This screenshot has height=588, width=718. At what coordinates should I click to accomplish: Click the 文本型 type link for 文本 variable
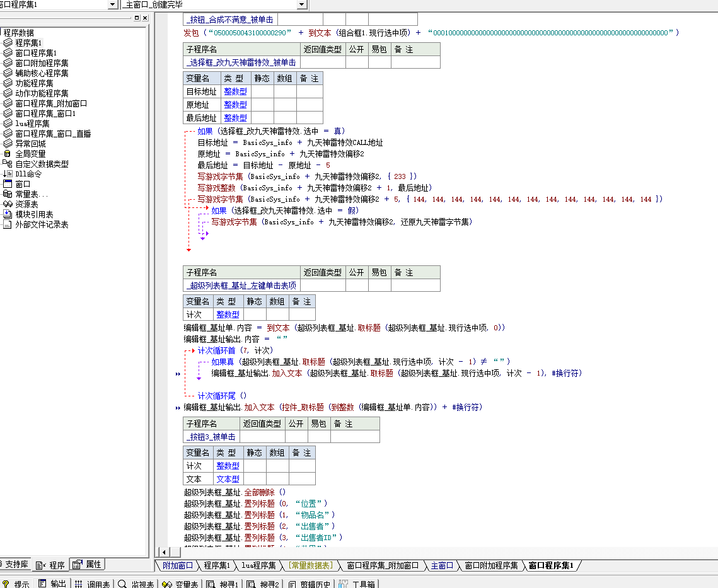tap(228, 479)
